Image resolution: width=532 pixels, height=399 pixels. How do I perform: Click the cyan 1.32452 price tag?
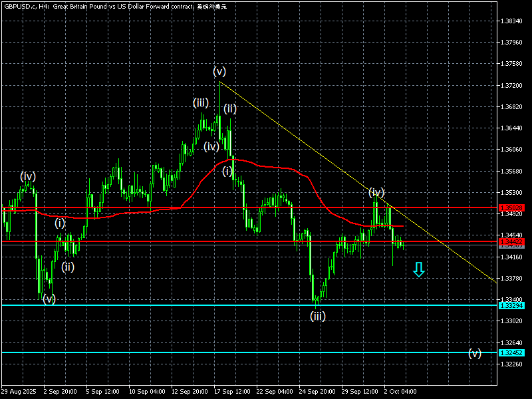(x=511, y=353)
